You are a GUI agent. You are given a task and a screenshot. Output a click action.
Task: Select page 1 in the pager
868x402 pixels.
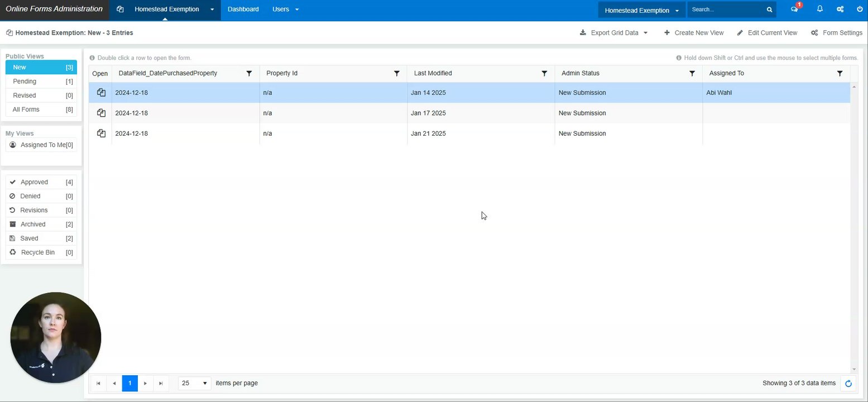tap(130, 383)
